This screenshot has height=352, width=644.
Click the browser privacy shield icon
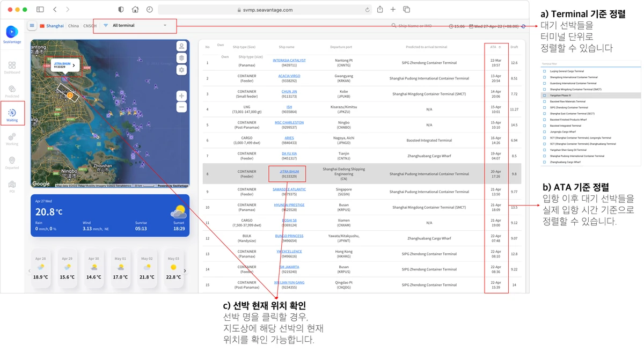point(121,10)
